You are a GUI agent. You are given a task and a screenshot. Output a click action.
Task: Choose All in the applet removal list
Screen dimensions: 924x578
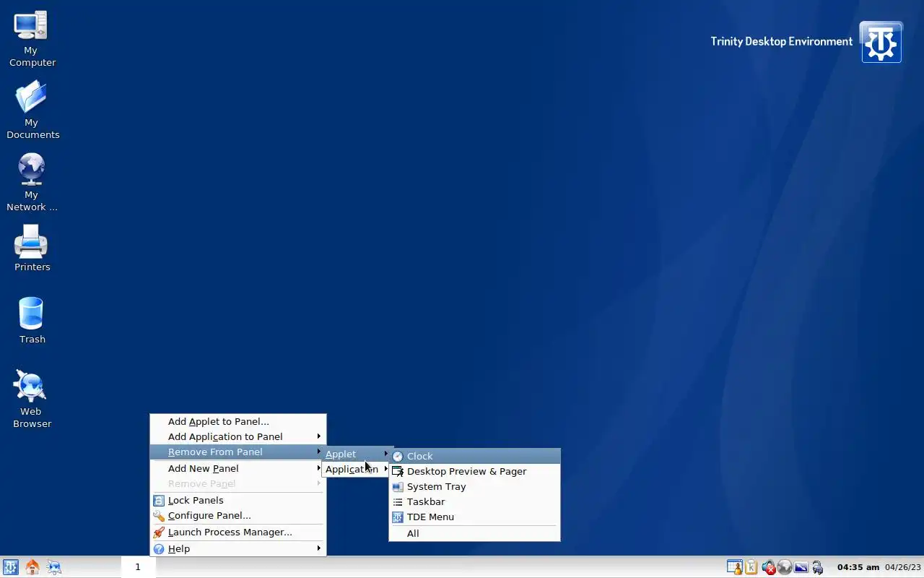point(475,533)
